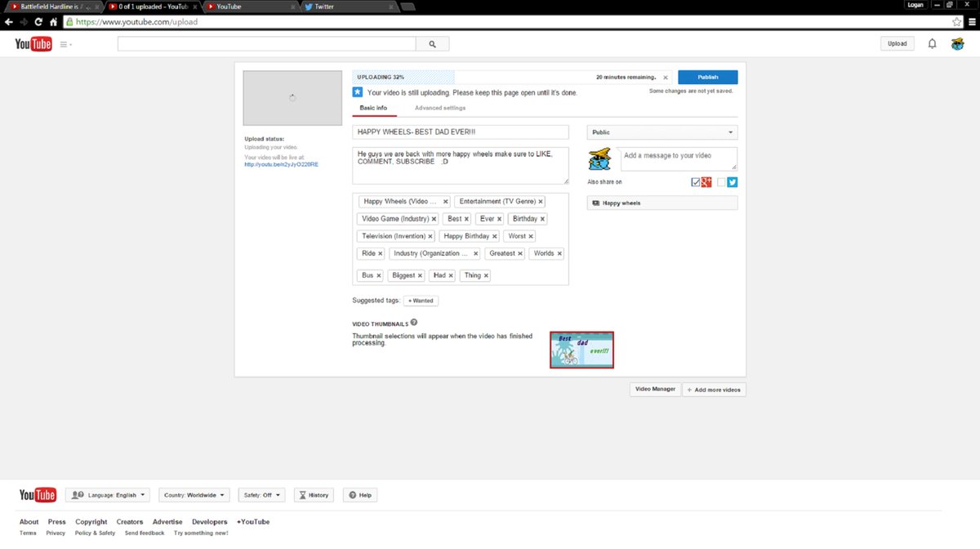This screenshot has width=980, height=549.
Task: Go back with the browser back arrow
Action: (x=9, y=22)
